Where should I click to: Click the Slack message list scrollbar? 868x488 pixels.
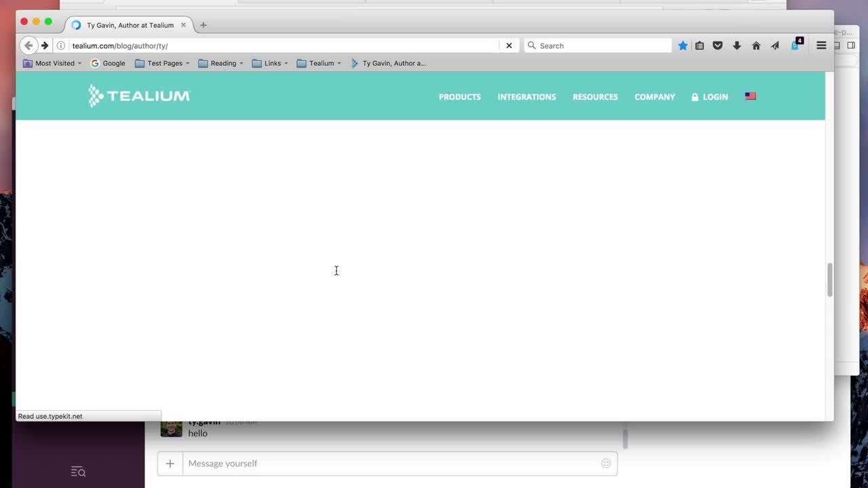(625, 439)
